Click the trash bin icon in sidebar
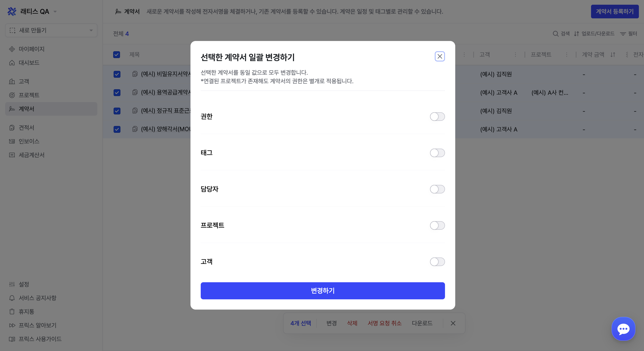This screenshot has width=644, height=351. [x=12, y=312]
